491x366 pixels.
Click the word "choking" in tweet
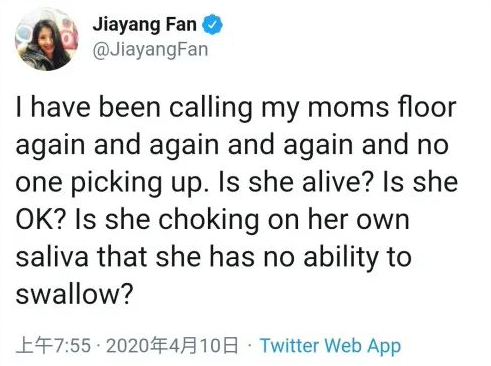(209, 221)
